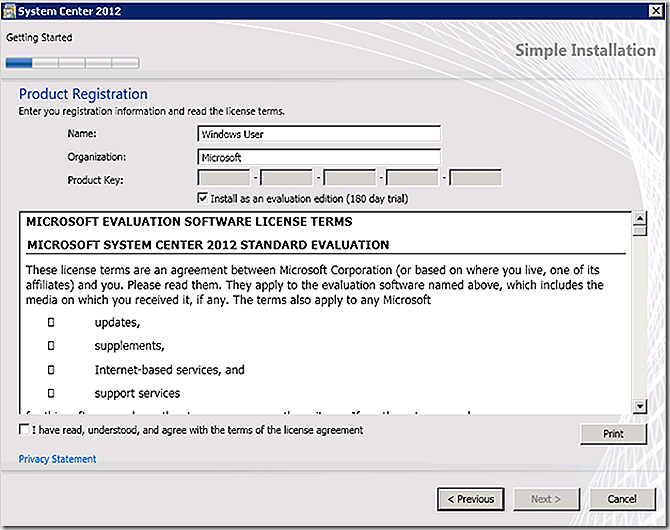Click license scrollbar down arrow

[640, 406]
